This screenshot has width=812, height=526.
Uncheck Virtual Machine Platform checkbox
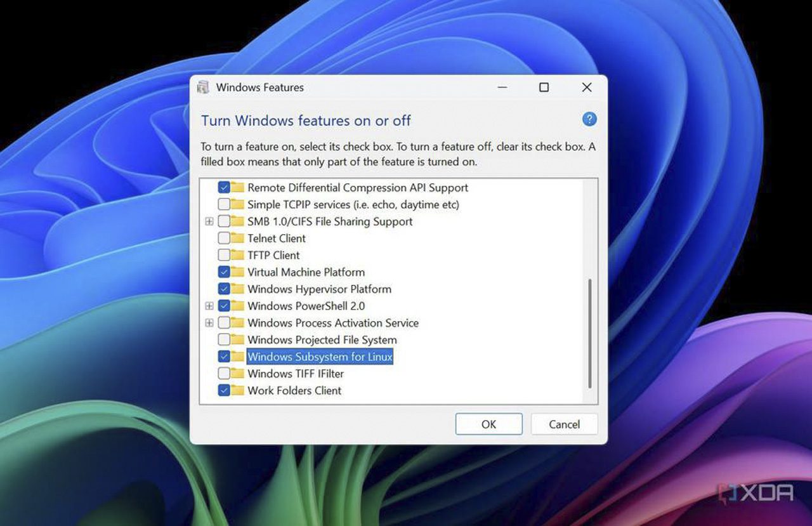pyautogui.click(x=224, y=272)
